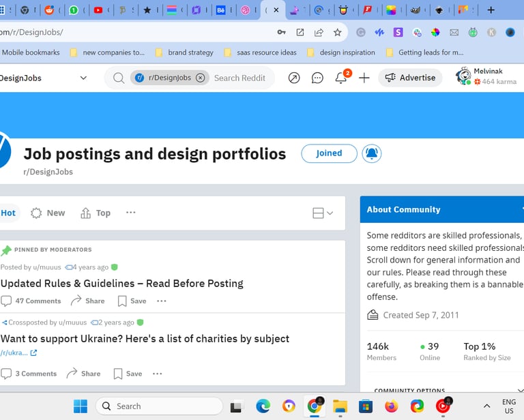
Task: Click the share page icon in address bar
Action: [x=319, y=32]
